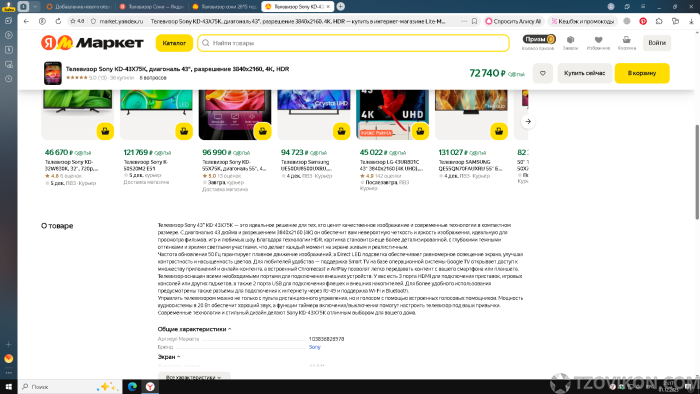
Task: Open the Каталог button
Action: 174,43
